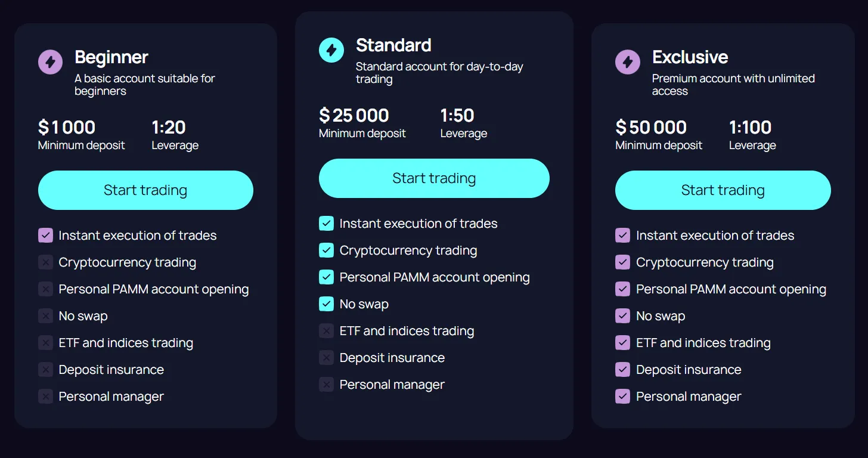Screen dimensions: 868x458
Task: Click Beginner's crossed-out No swap icon
Action: click(45, 316)
